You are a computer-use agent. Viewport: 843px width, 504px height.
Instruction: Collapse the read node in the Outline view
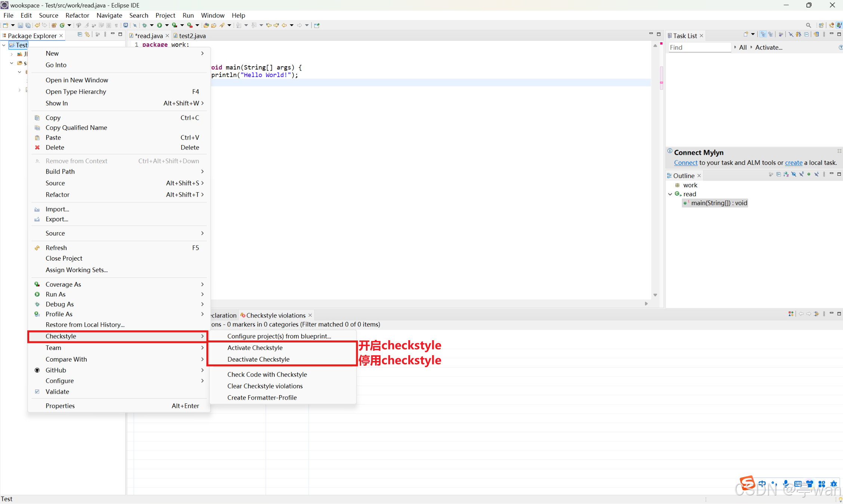point(670,194)
